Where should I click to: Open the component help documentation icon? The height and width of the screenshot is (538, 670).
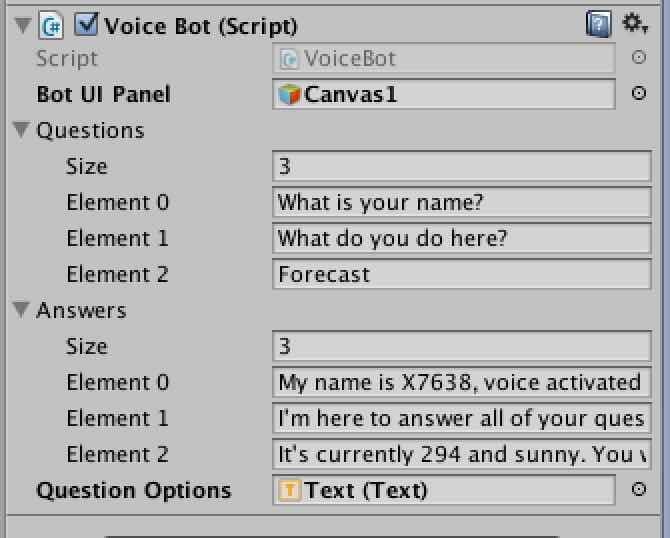(x=598, y=24)
